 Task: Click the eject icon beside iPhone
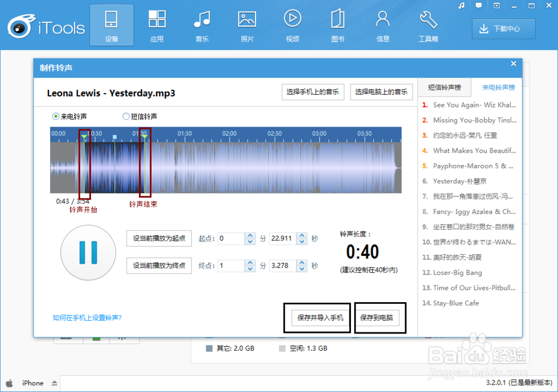[x=55, y=383]
